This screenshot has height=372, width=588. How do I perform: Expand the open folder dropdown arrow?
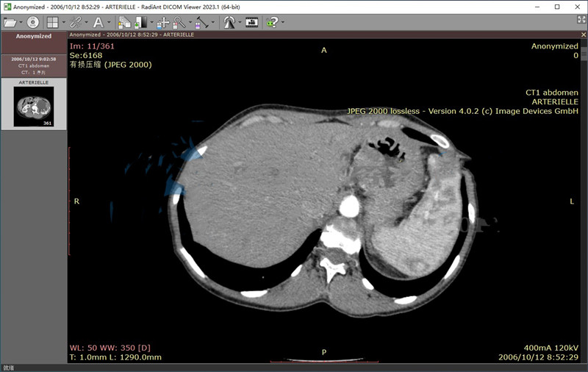21,23
